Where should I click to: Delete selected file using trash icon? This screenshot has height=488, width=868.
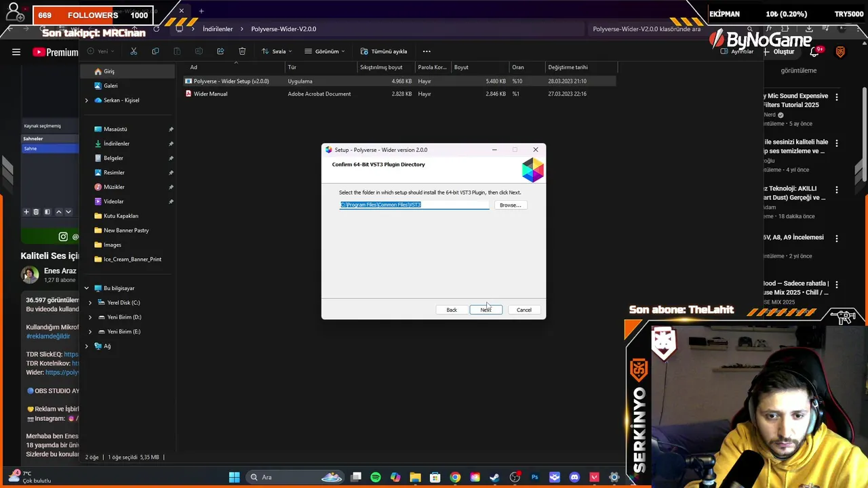[242, 52]
